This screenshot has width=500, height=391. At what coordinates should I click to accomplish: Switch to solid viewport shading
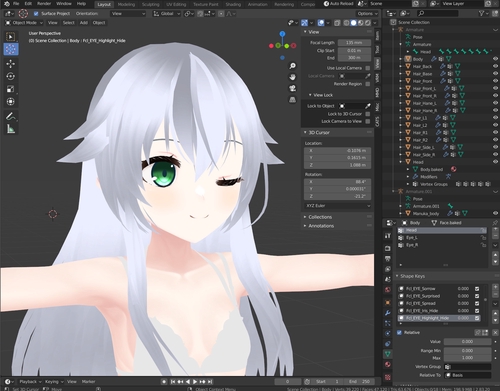[x=353, y=23]
